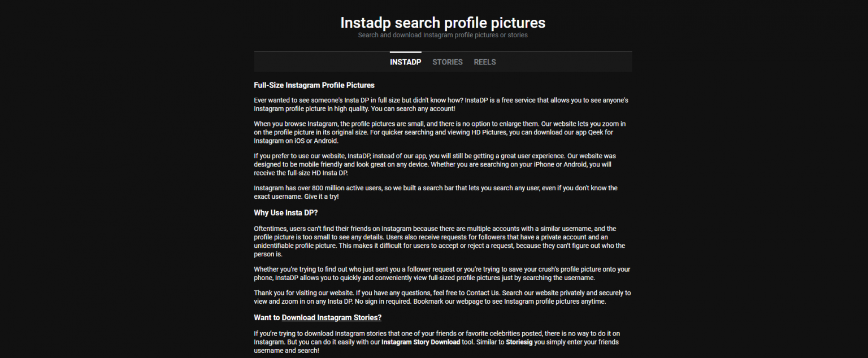Click the Want to heading text
Screen dimensions: 868x358
click(x=267, y=317)
